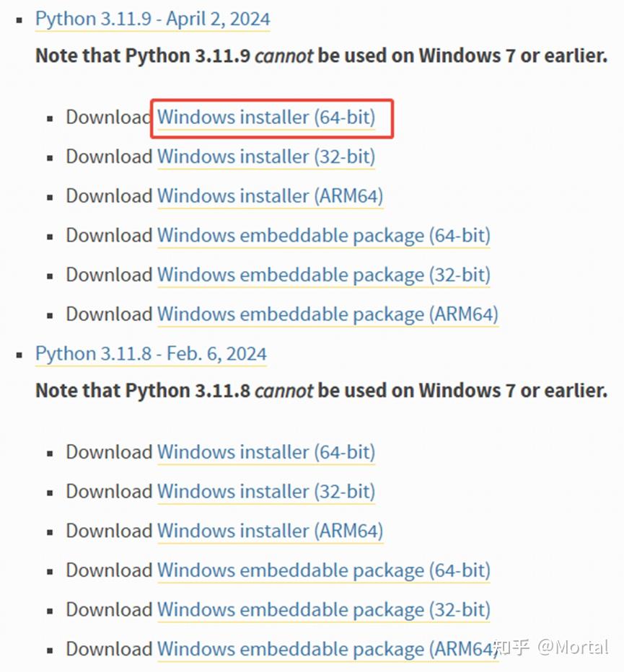This screenshot has height=672, width=624.
Task: Click the bullet beside Python 3.11.9 heading
Action: click(x=19, y=20)
